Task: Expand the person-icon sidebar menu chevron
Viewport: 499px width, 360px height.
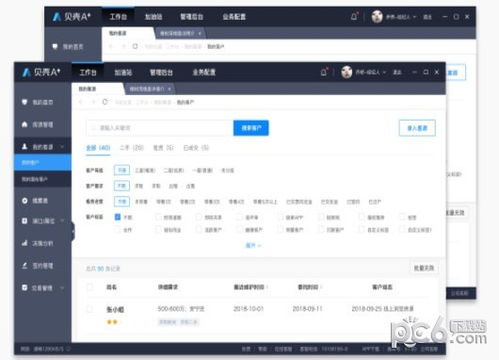Action: pyautogui.click(x=62, y=147)
